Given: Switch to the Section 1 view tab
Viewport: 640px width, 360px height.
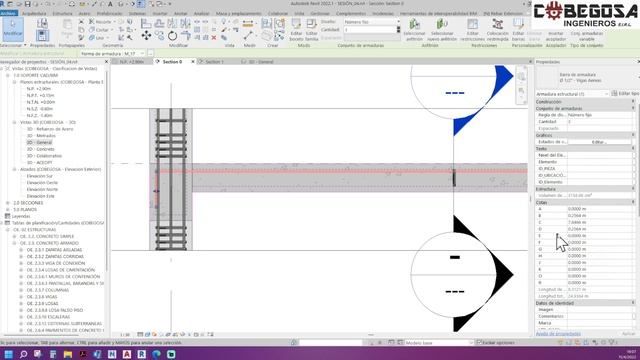Looking at the screenshot, I should (214, 62).
